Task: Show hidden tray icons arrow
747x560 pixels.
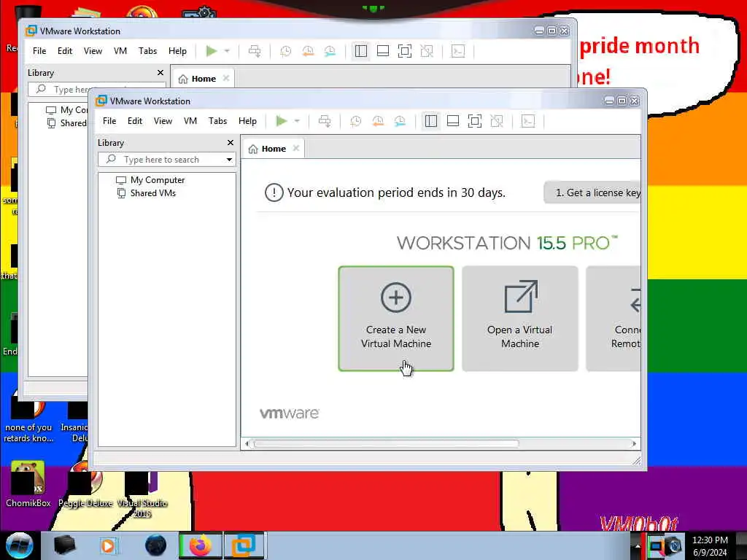Action: (x=637, y=545)
